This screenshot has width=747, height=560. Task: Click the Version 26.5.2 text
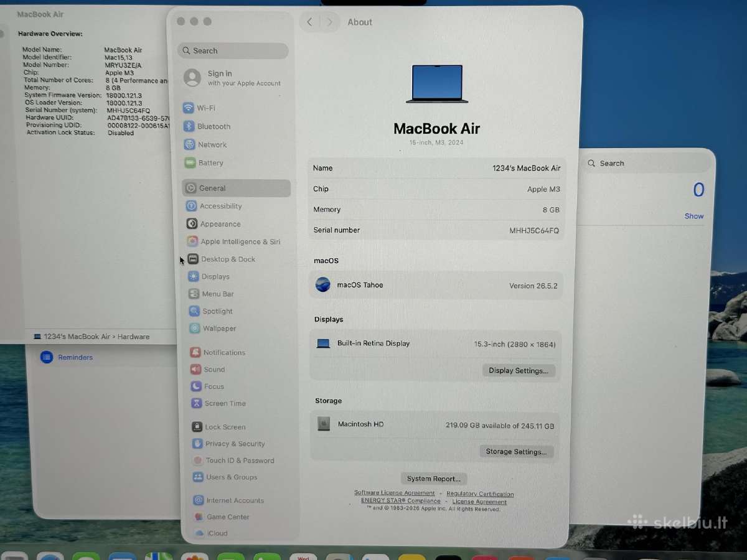pos(533,286)
